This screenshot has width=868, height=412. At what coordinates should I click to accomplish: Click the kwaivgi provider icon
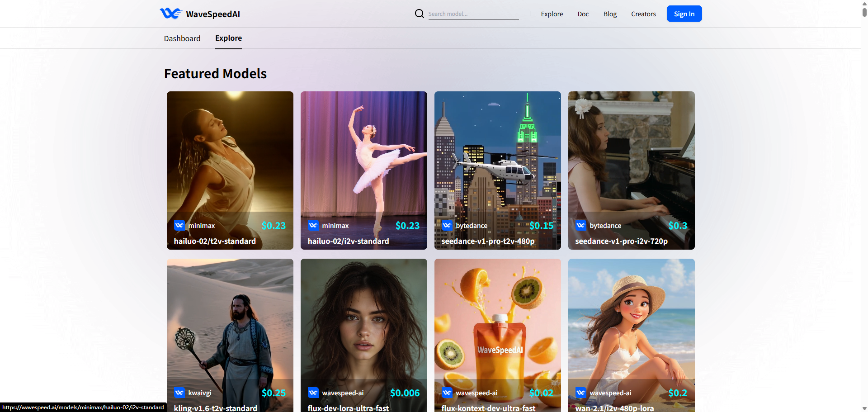point(179,393)
